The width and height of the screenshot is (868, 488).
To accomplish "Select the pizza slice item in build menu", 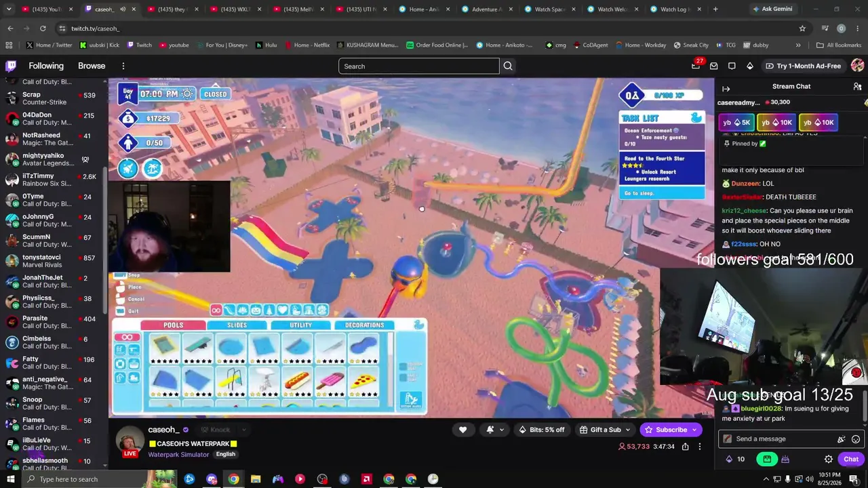I will coord(364,381).
